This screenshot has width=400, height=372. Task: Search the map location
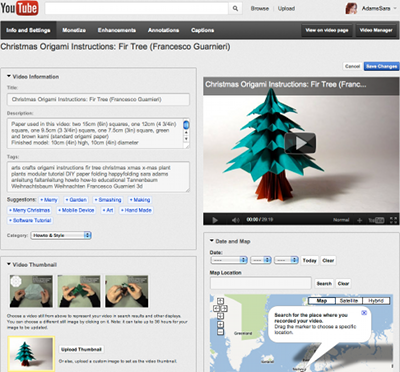point(324,284)
